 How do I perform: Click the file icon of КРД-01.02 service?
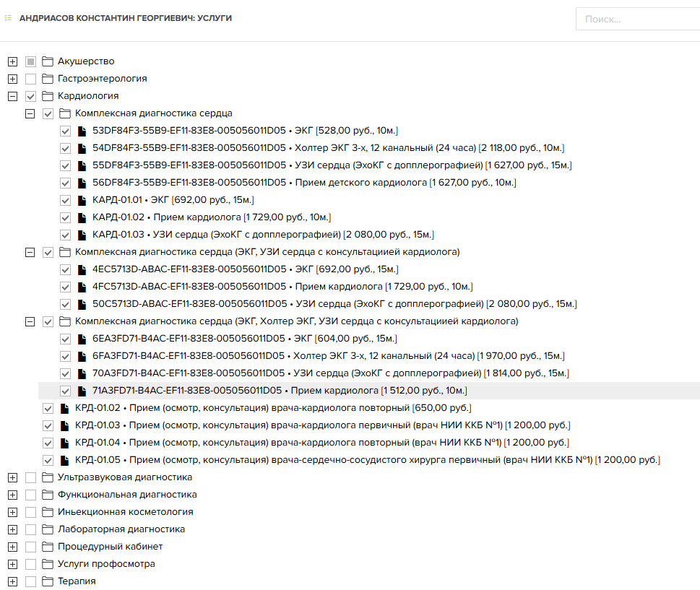coord(65,408)
